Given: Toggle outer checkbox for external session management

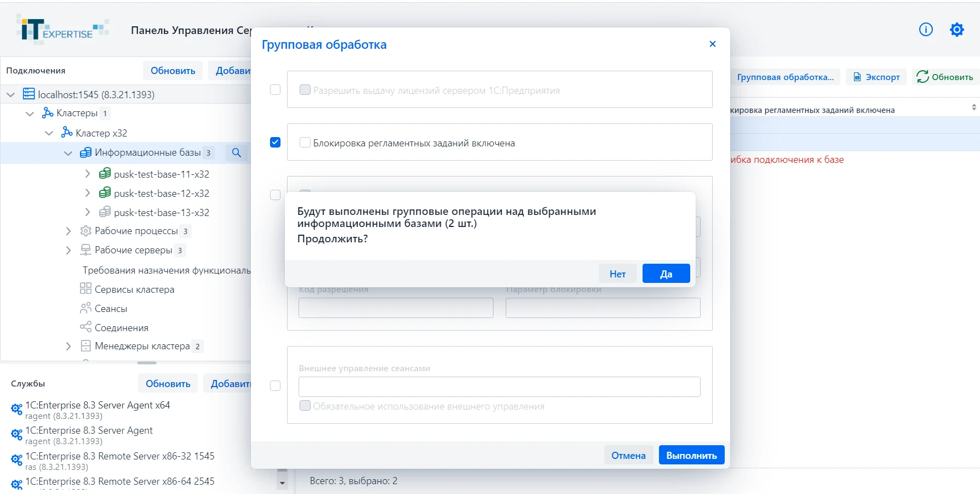Looking at the screenshot, I should click(276, 385).
